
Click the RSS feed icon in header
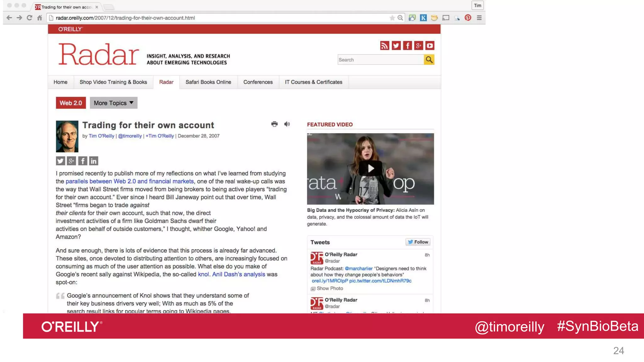coord(385,46)
